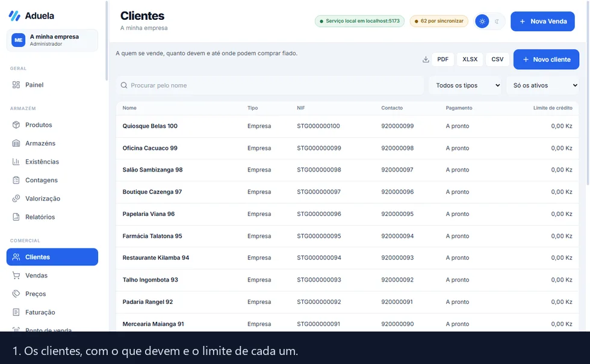Click the plus icon in Nova Venda
Screen dimensions: 590x364
(x=523, y=22)
